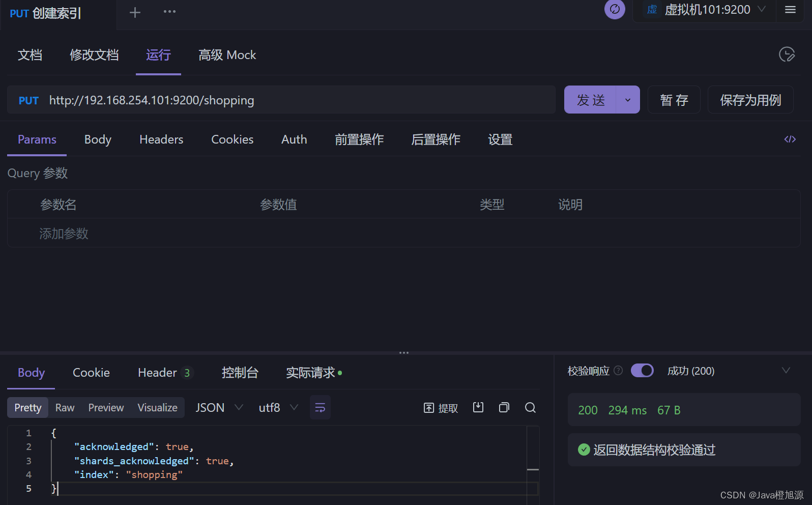812x505 pixels.
Task: Open the tab more-options ellipsis
Action: point(169,12)
